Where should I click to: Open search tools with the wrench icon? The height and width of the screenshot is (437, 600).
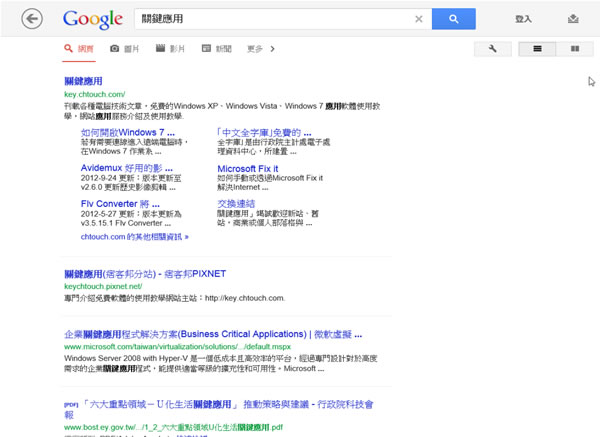[x=492, y=49]
